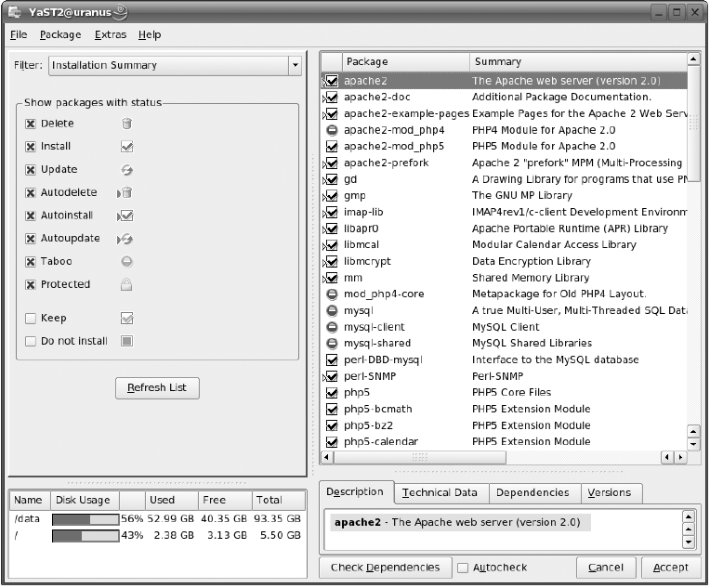The image size is (710, 588).
Task: Click the Disk Usage column header
Action: point(85,501)
